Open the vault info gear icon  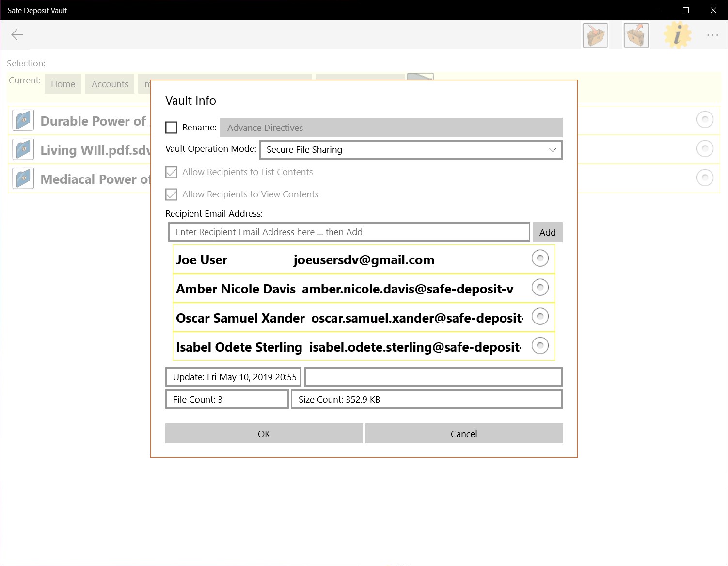click(x=677, y=35)
